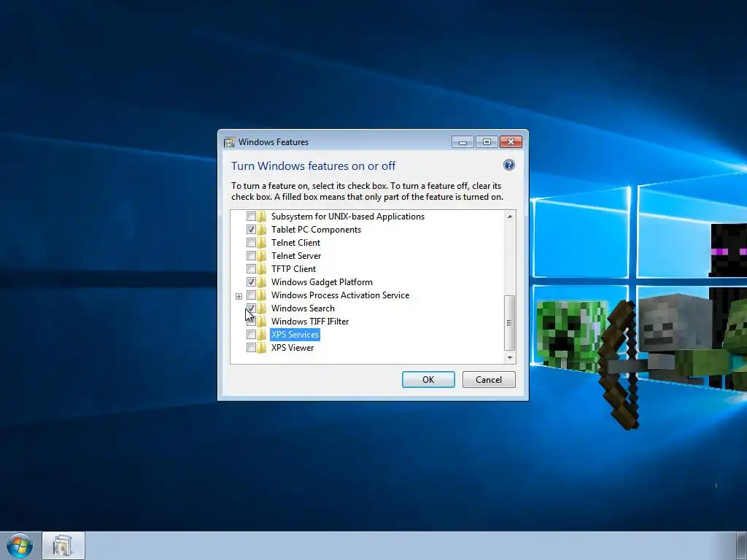Uncheck Windows Gadget Platform
Image resolution: width=747 pixels, height=560 pixels.
click(x=251, y=282)
